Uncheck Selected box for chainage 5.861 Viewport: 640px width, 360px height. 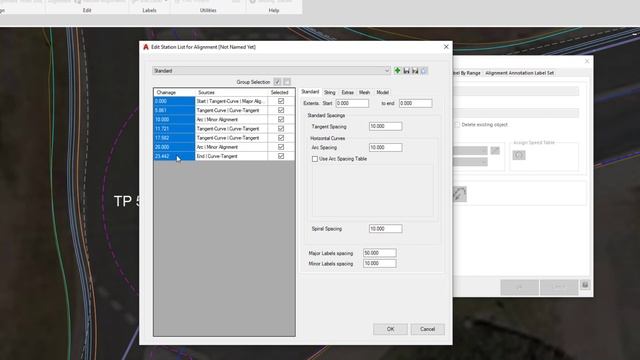point(281,110)
